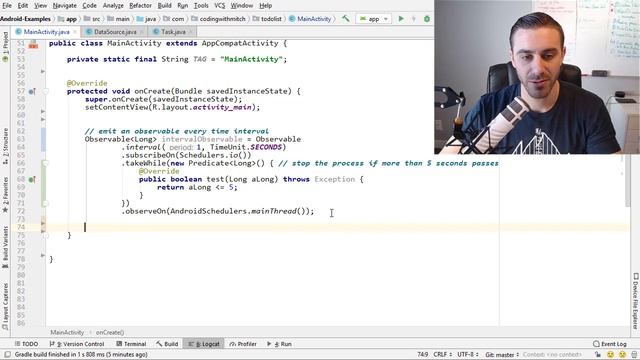
Task: Open the Profiler tool window
Action: pyautogui.click(x=243, y=344)
